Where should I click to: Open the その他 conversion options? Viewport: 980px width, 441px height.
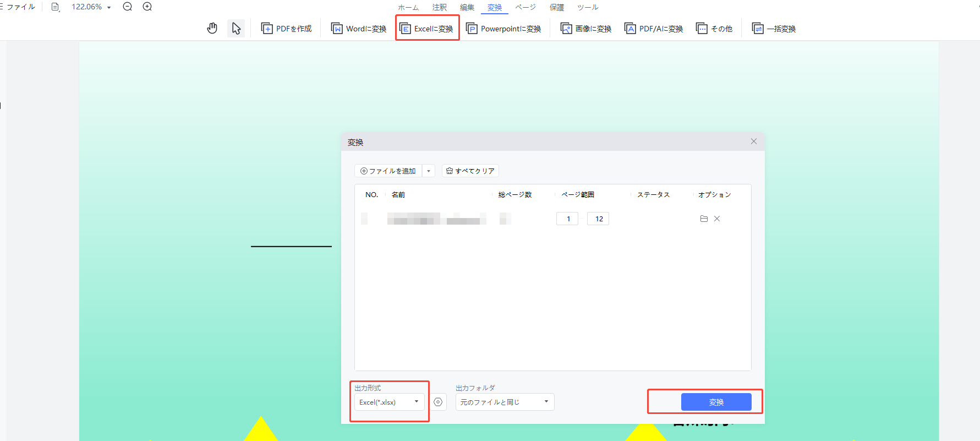[x=714, y=29]
